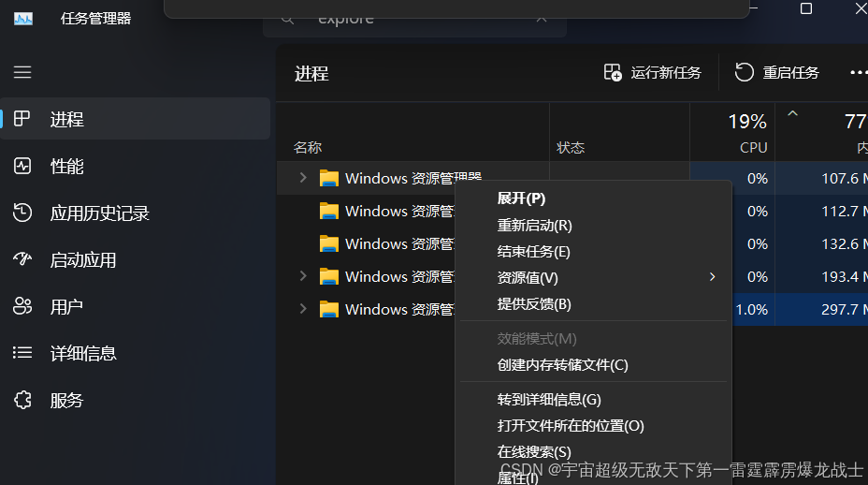The image size is (868, 485).
Task: Open the more options ellipsis menu
Action: click(858, 73)
